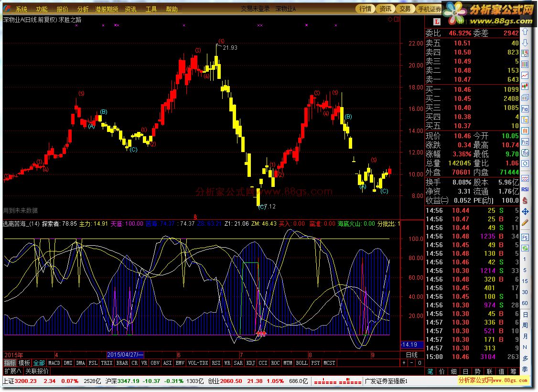
Task: Click the 日线 period label
Action: click(x=412, y=355)
